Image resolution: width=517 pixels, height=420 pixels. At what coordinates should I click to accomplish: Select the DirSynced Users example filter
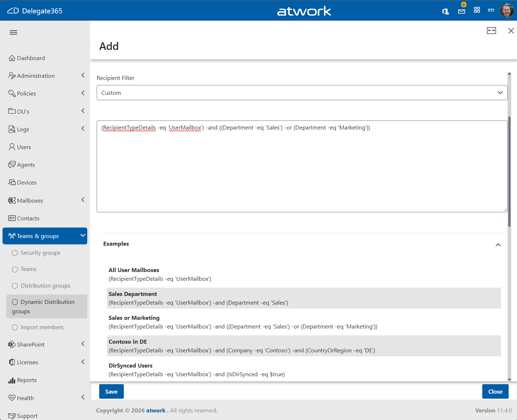click(304, 370)
